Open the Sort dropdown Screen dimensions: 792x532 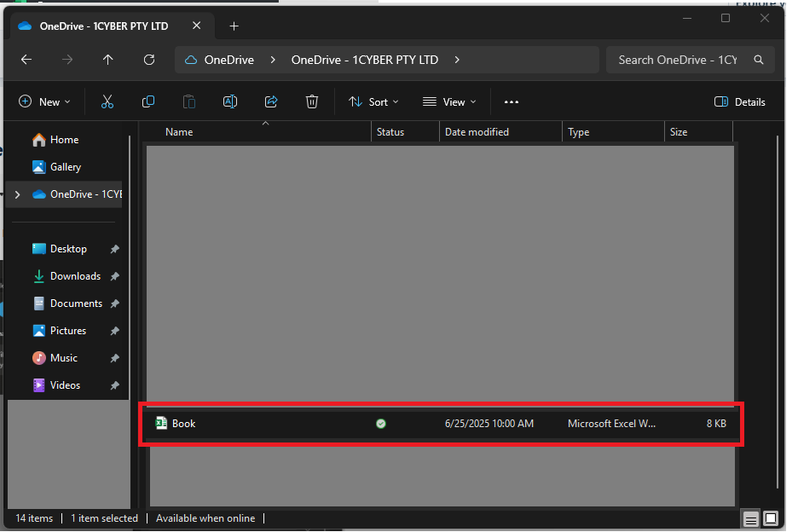pos(373,102)
